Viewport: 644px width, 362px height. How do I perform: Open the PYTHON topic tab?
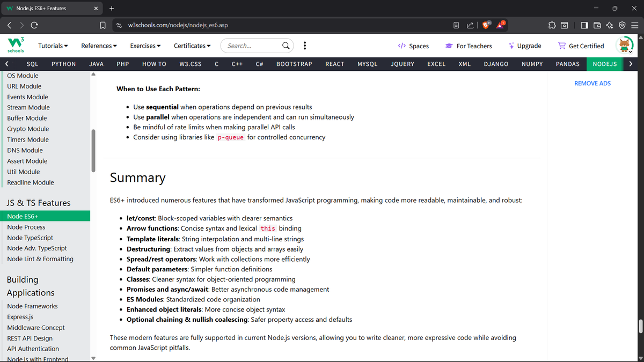63,64
